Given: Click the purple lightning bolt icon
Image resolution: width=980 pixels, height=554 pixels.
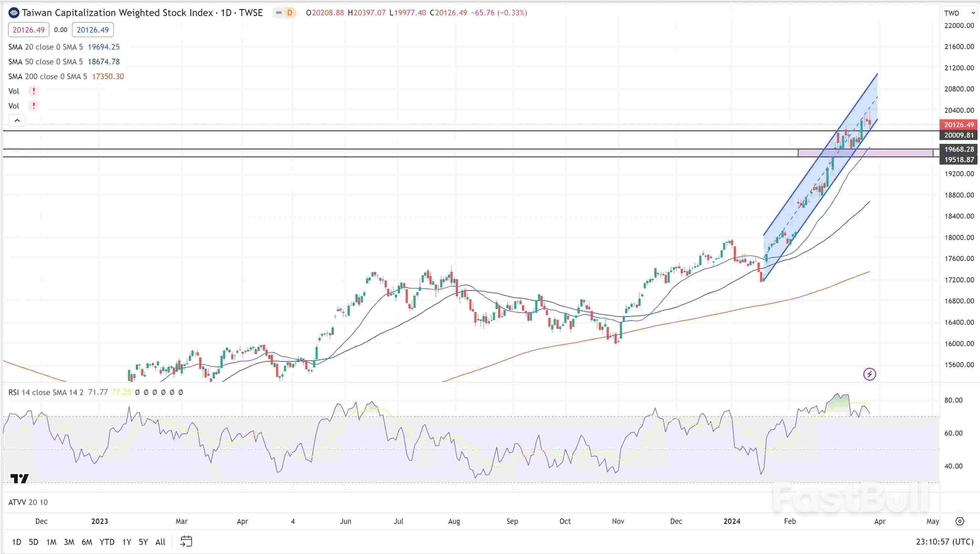Looking at the screenshot, I should coord(870,374).
